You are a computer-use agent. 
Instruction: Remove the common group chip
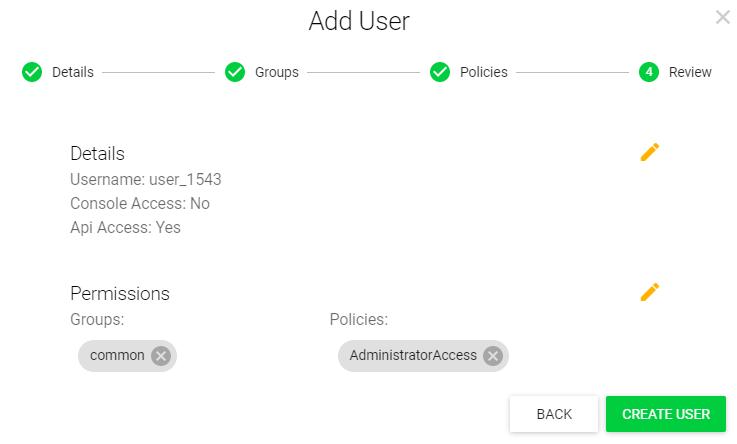(161, 356)
